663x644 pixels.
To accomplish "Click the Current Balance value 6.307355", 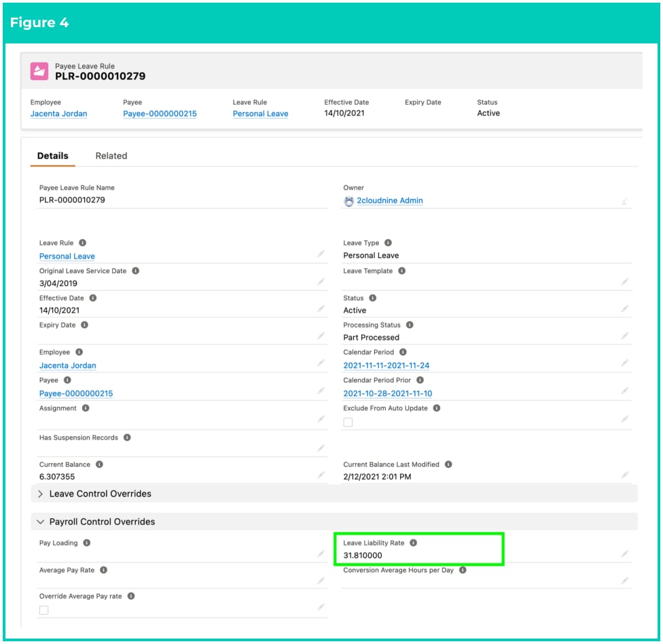I will tap(57, 477).
